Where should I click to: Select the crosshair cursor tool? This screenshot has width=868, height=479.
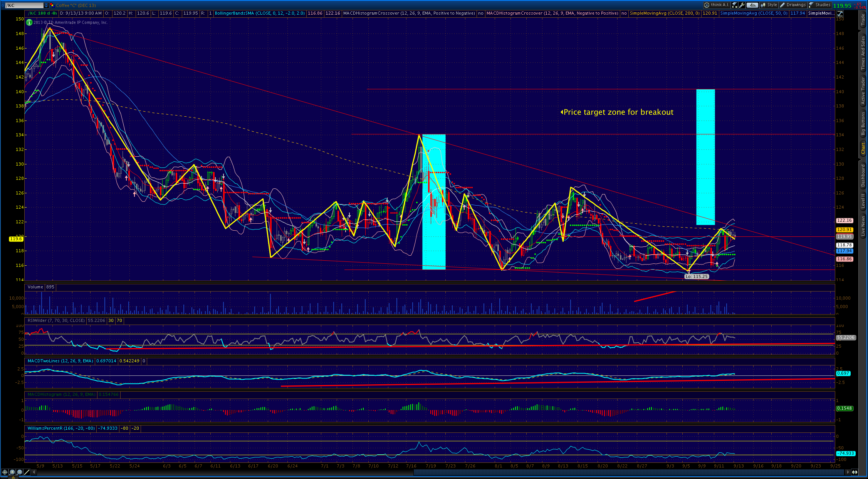point(5,472)
